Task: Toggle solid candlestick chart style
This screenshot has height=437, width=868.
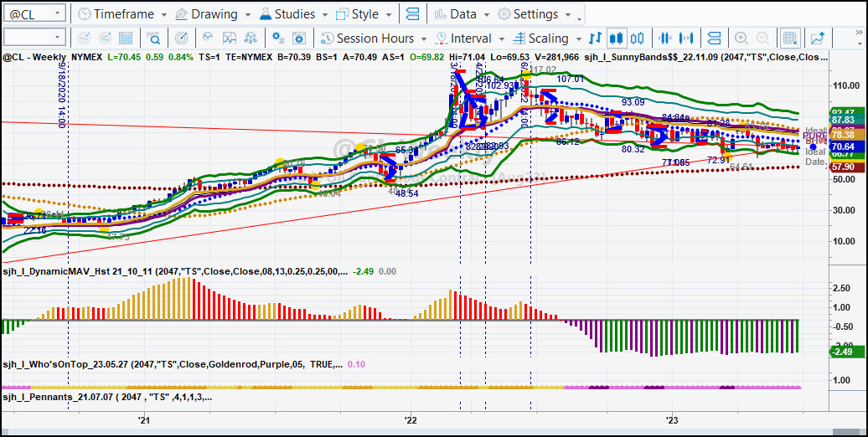Action: tap(617, 39)
